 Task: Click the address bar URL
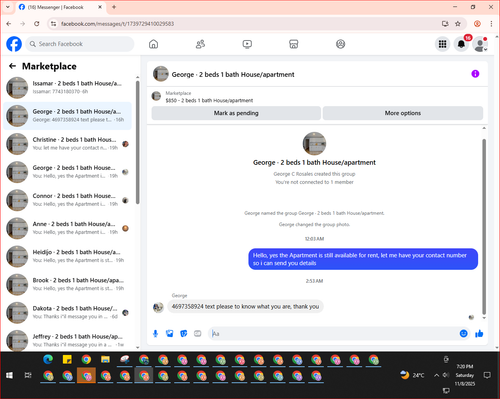click(x=117, y=24)
